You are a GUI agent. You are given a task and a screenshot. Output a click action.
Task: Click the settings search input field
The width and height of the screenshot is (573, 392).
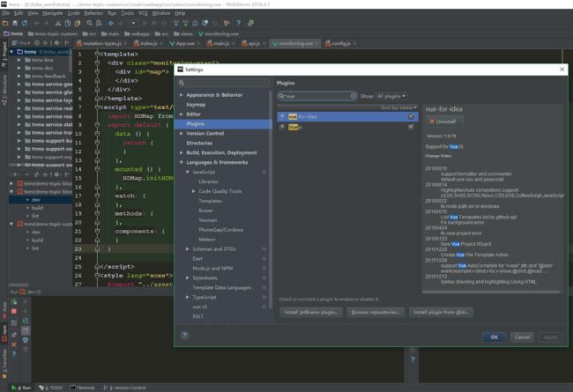click(x=224, y=84)
